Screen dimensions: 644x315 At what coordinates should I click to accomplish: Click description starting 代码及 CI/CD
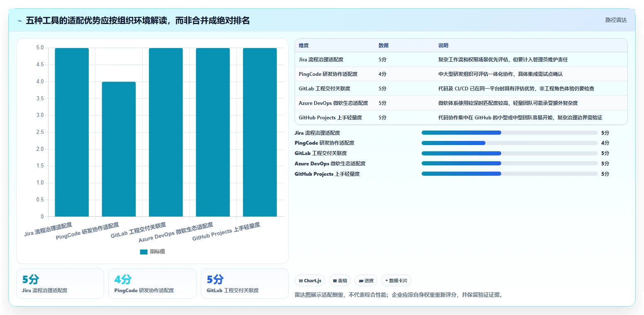[x=516, y=89]
